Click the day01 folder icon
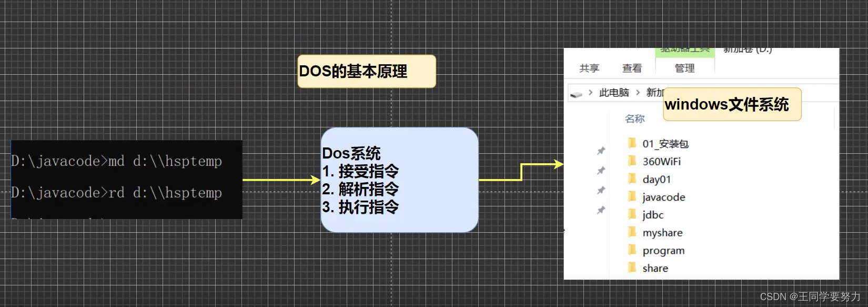 pyautogui.click(x=632, y=179)
